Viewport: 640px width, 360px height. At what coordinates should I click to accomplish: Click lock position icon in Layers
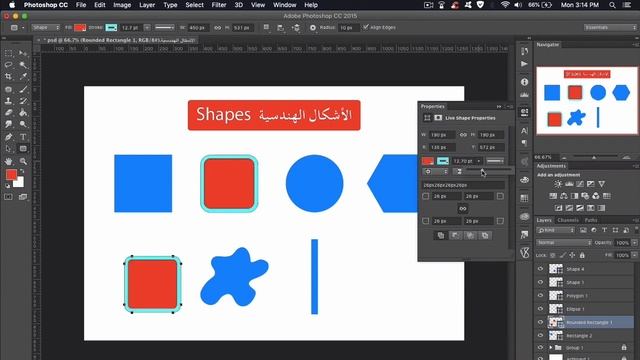[x=572, y=255]
